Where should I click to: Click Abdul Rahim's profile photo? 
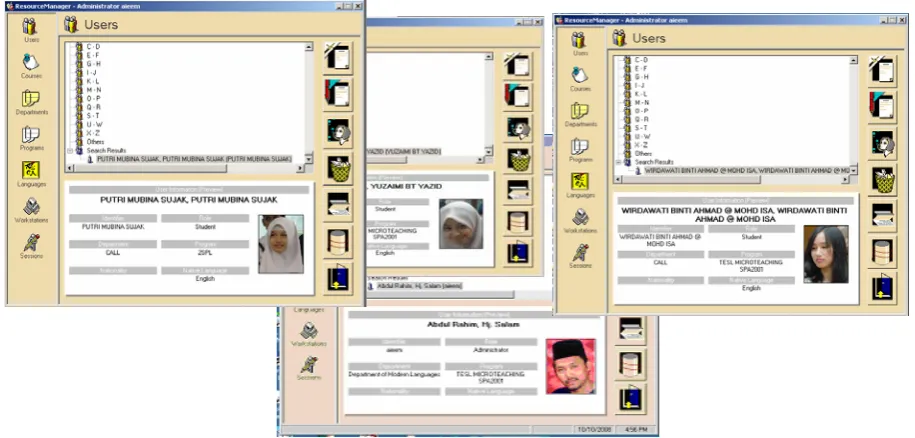[570, 366]
